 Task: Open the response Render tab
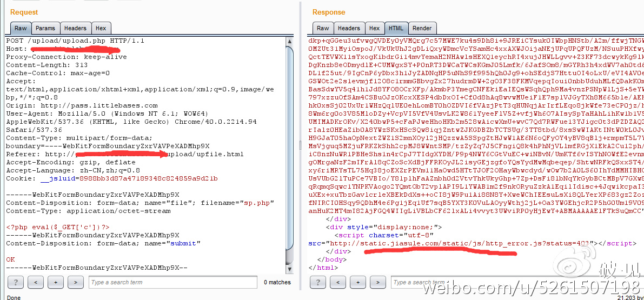pyautogui.click(x=422, y=29)
